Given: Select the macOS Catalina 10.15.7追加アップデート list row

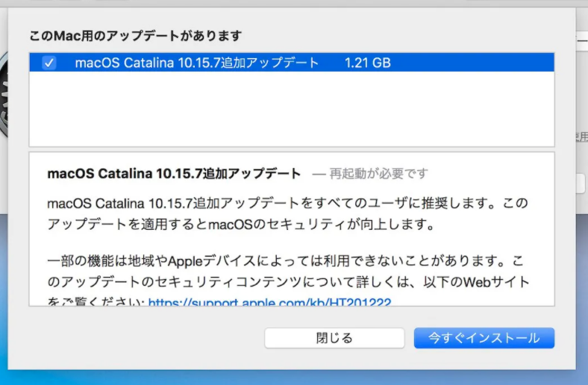Looking at the screenshot, I should pos(292,63).
